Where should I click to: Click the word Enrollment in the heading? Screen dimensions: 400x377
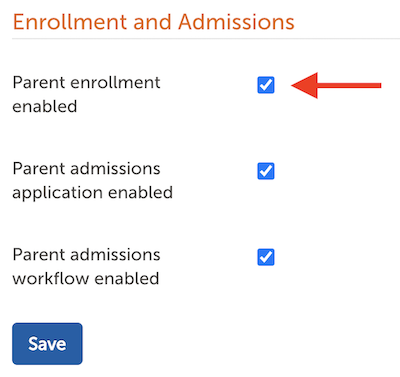70,22
